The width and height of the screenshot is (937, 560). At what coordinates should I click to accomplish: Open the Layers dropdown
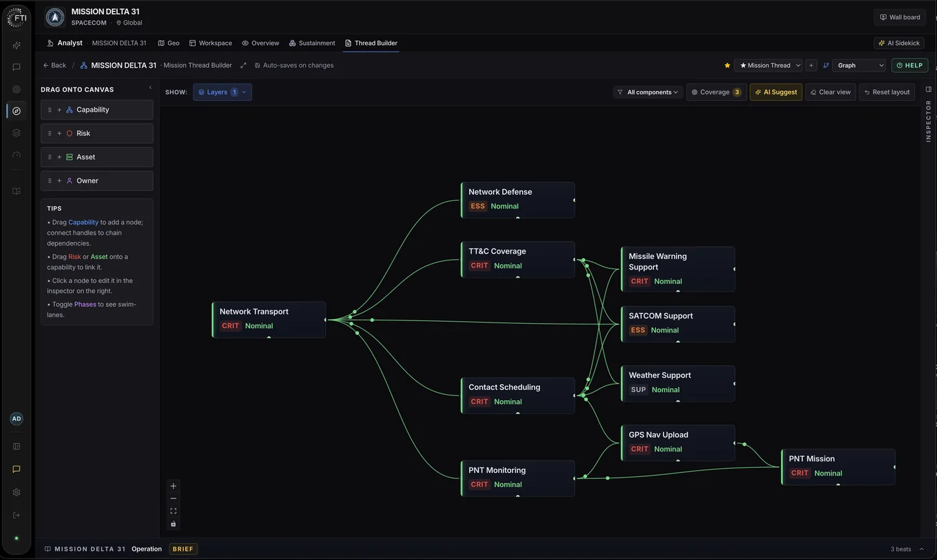point(222,92)
